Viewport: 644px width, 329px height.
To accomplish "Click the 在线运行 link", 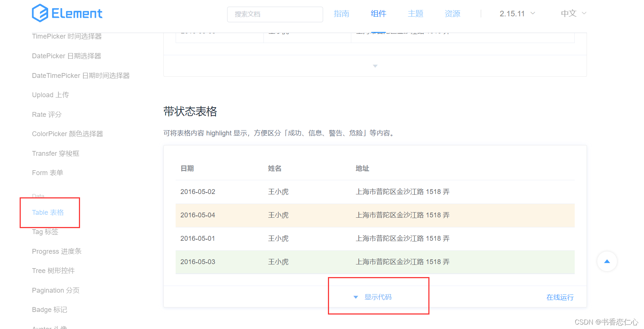I will pos(560,297).
